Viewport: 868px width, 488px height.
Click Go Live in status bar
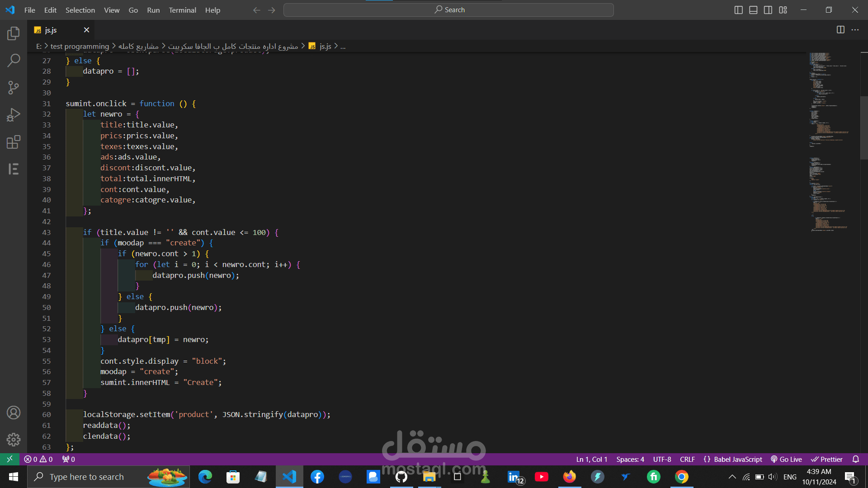(x=786, y=460)
